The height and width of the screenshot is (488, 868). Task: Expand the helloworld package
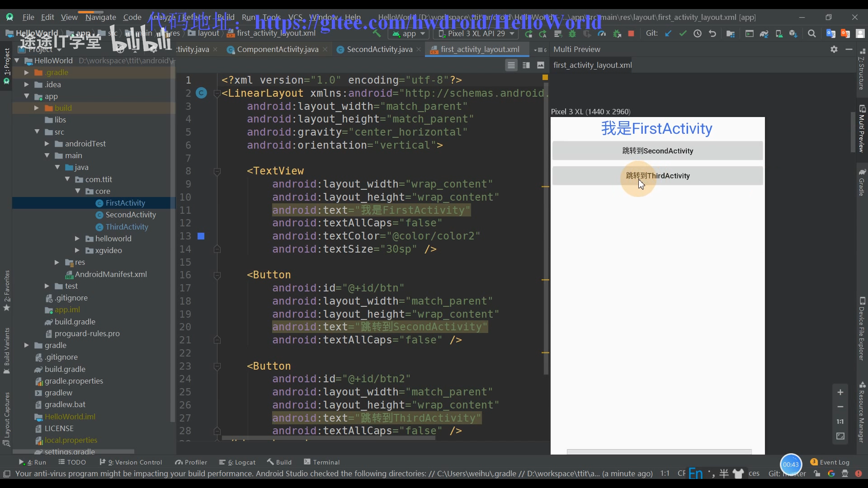point(77,239)
